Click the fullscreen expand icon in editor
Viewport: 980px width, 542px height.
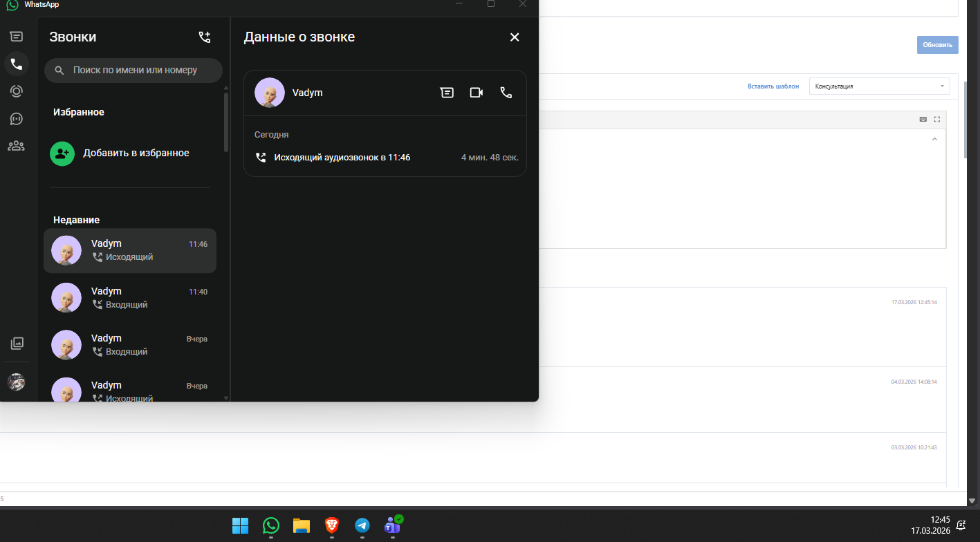click(x=937, y=119)
